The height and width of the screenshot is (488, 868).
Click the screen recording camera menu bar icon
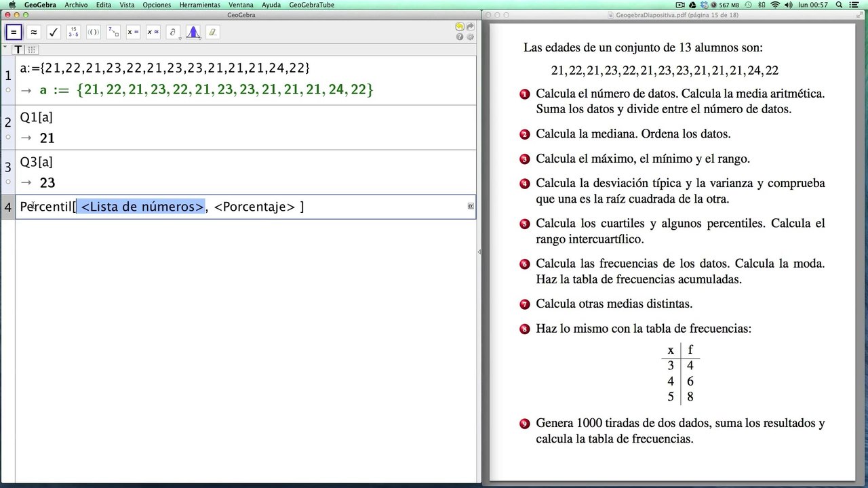pos(680,5)
